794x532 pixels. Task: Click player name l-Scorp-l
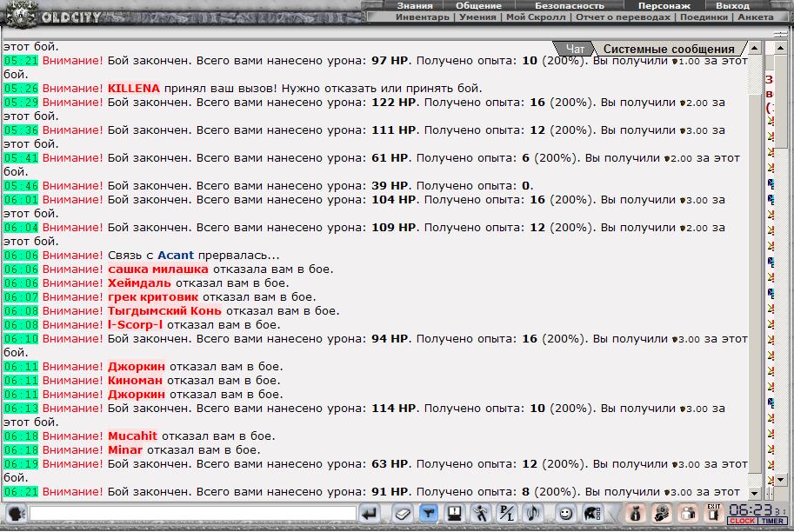(x=135, y=324)
